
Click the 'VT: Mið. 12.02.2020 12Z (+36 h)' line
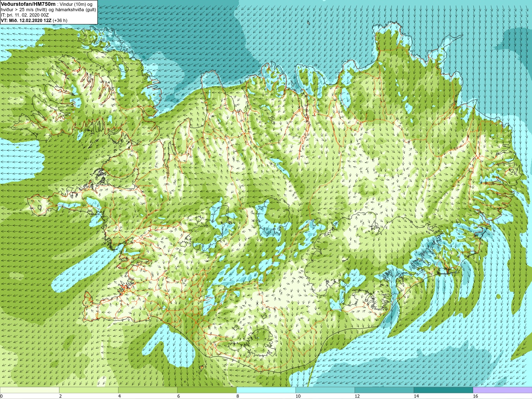(x=34, y=20)
